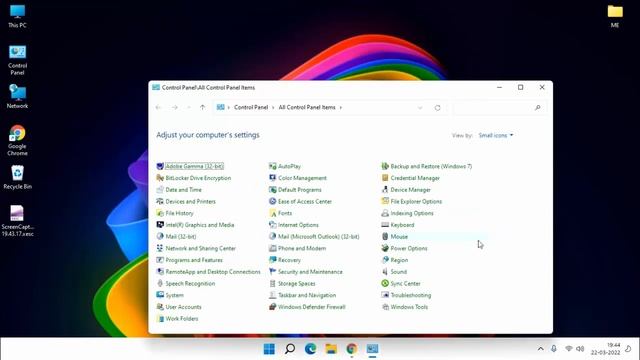640x360 pixels.
Task: Open the Indexing Options link
Action: (x=412, y=213)
